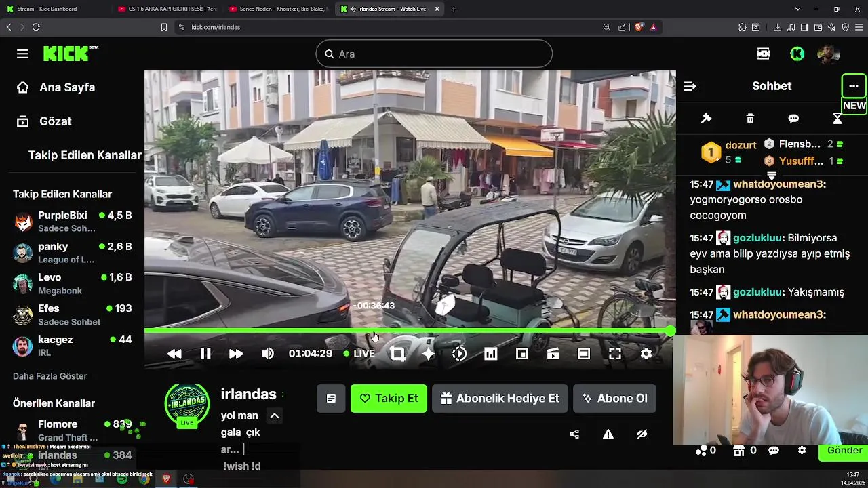This screenshot has width=868, height=488.
Task: Open the channel info card icon
Action: pyautogui.click(x=331, y=399)
